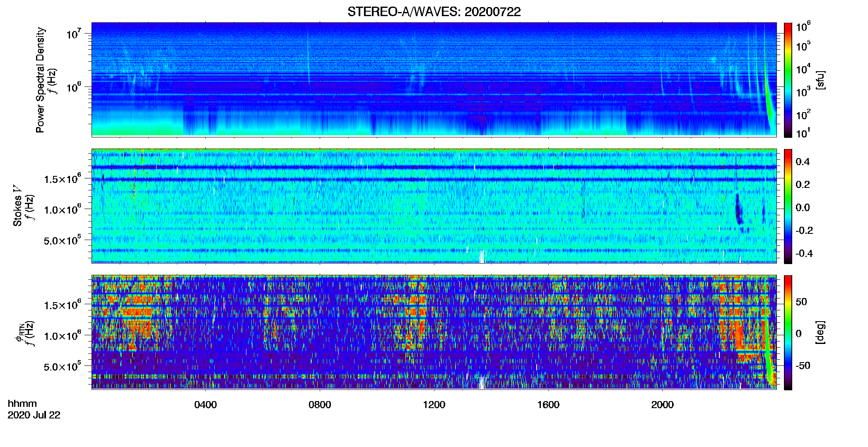Click the -0.4 label on Stokes V color bar
The image size is (868, 447).
pos(804,253)
